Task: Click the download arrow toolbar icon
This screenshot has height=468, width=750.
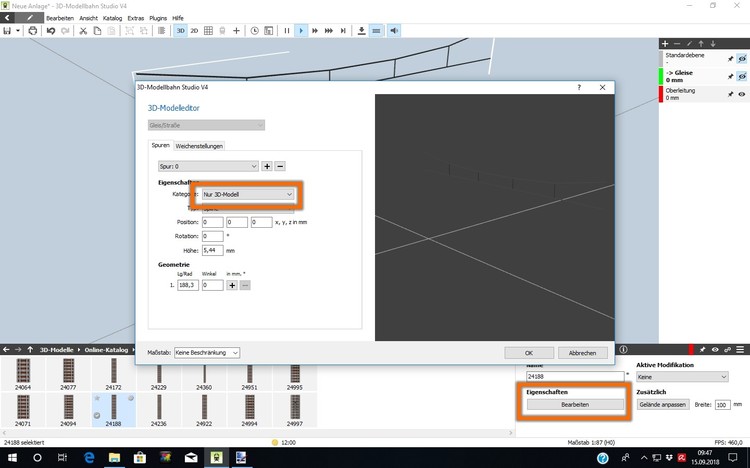Action: (362, 31)
